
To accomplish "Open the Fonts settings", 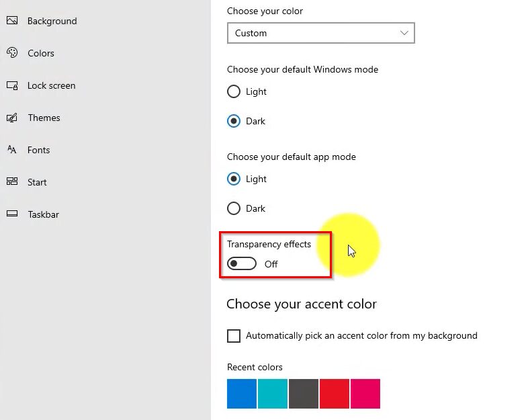I will click(38, 150).
